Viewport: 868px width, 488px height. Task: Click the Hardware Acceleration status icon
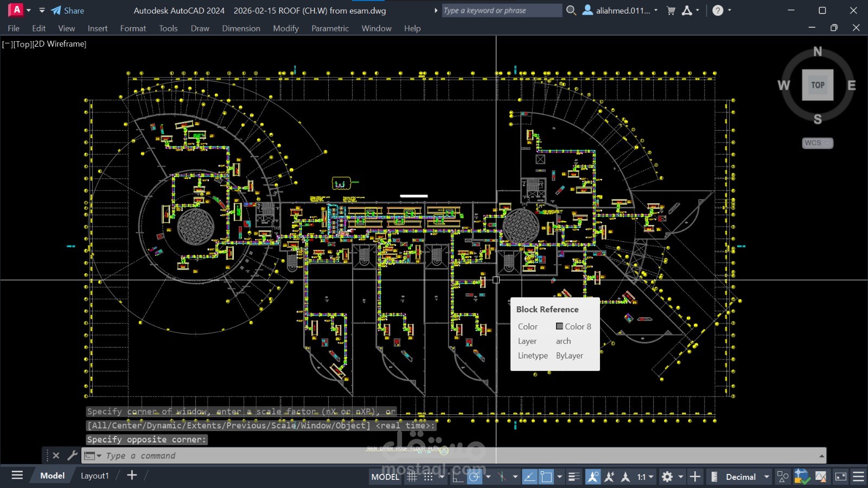click(x=821, y=477)
